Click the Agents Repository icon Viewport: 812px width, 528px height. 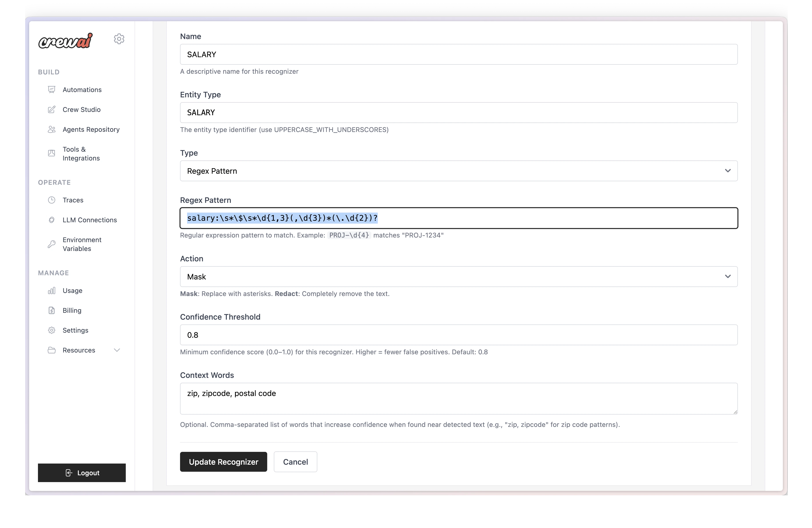pos(51,129)
